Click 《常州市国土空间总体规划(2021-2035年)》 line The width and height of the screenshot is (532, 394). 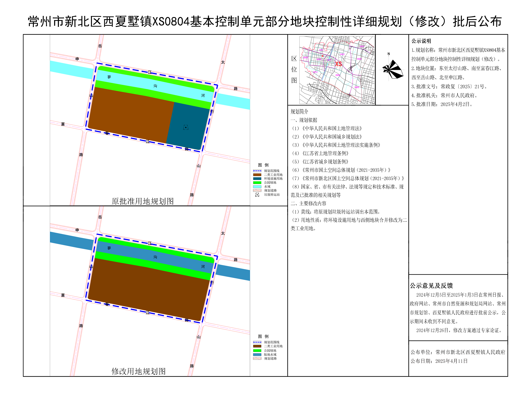pyautogui.click(x=341, y=170)
